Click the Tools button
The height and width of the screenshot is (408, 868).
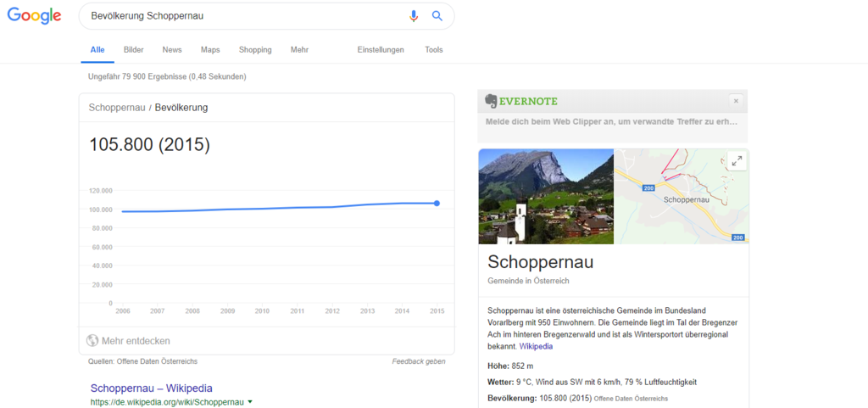coord(434,50)
